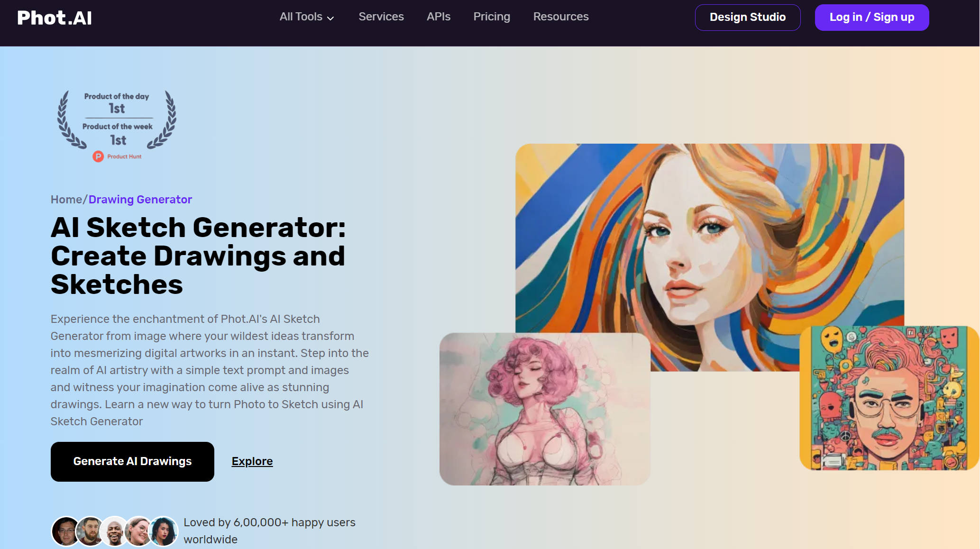Click the Explore link

(252, 461)
